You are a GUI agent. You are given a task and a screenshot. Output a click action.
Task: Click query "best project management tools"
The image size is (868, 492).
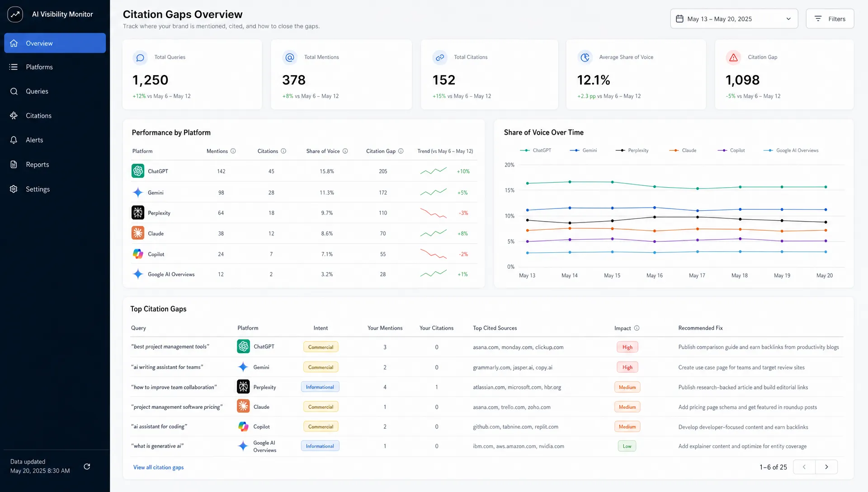[x=170, y=346]
